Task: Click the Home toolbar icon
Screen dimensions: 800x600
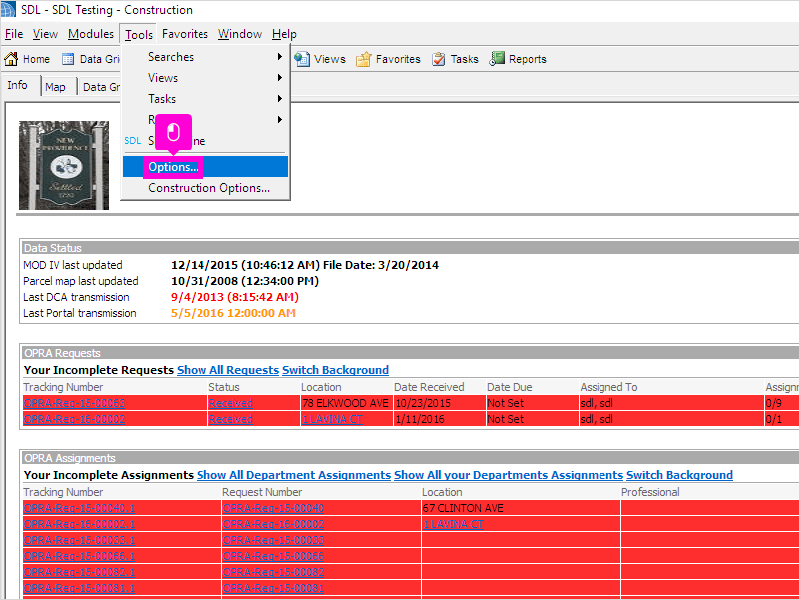Action: point(11,59)
